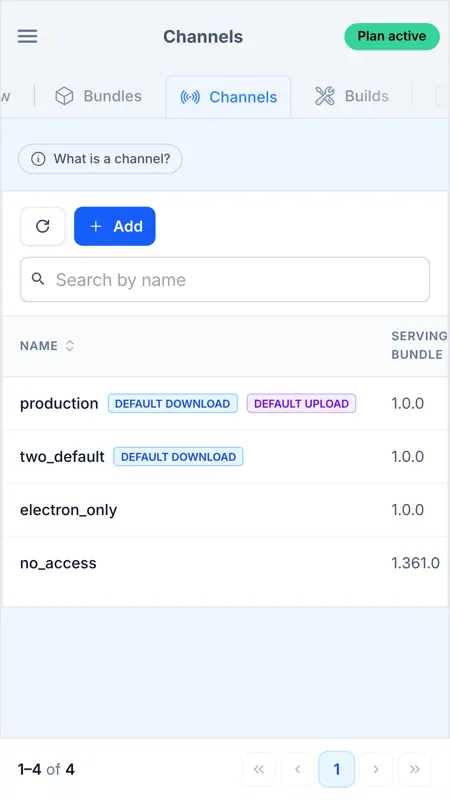Viewport: 450px width, 800px height.
Task: Go to next page
Action: coord(376,769)
